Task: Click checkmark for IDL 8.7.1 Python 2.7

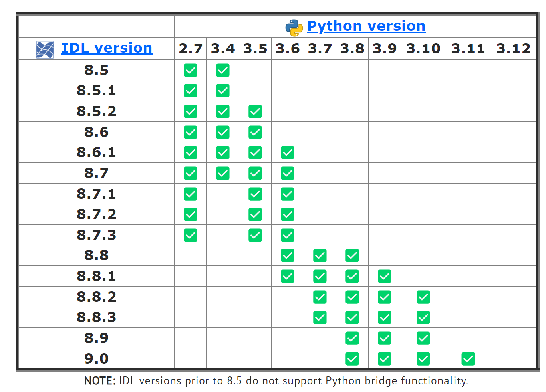Action: [191, 194]
